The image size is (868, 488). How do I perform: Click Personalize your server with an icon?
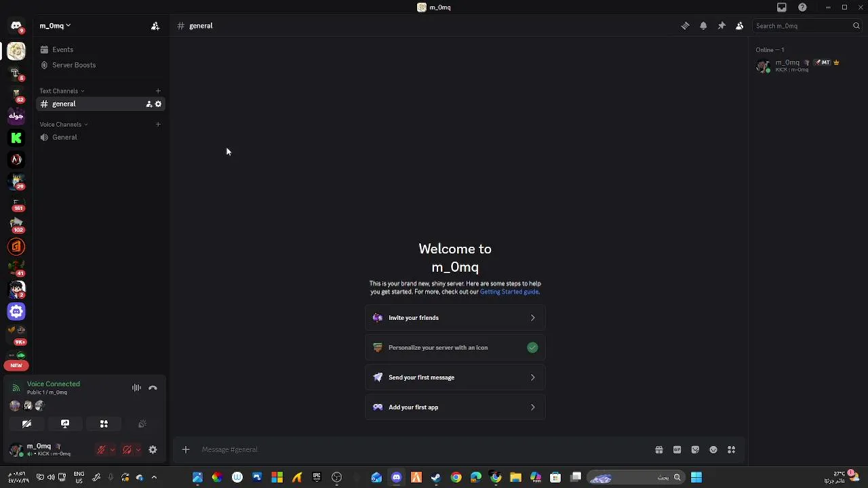455,348
